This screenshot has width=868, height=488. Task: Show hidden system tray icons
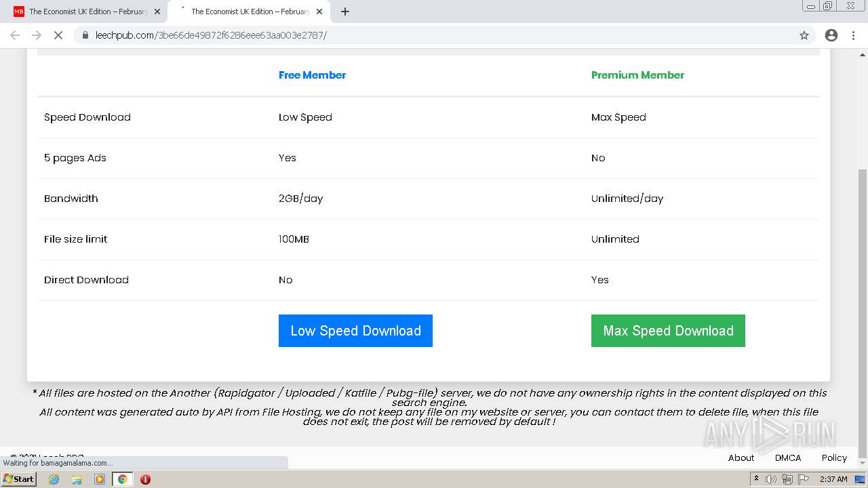point(756,479)
